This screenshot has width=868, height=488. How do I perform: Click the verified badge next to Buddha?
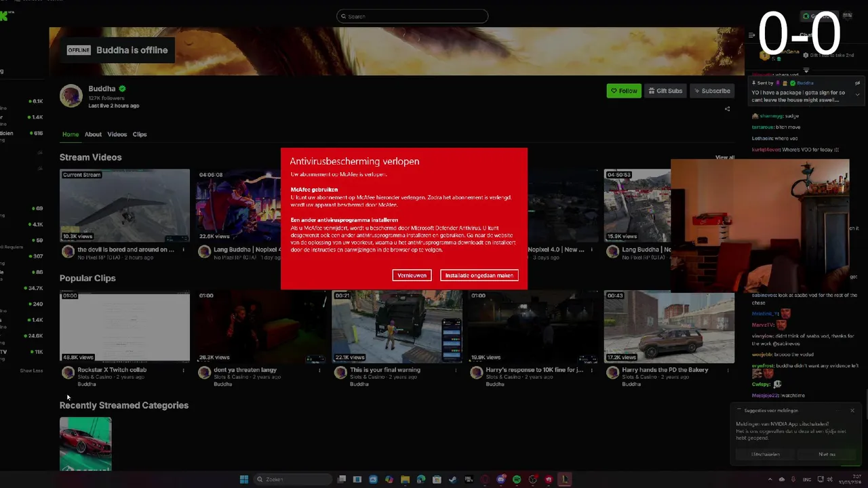123,89
